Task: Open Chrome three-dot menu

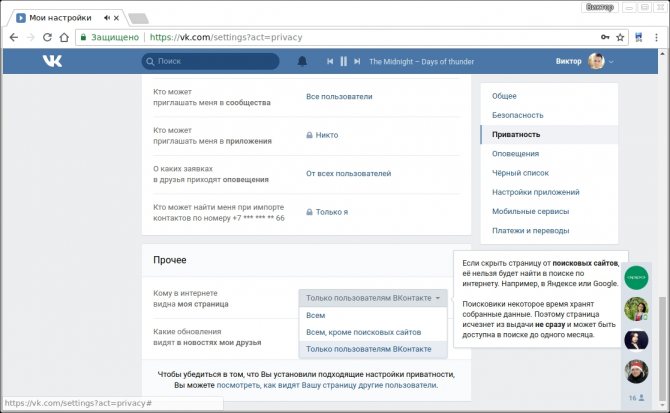Action: coord(656,38)
